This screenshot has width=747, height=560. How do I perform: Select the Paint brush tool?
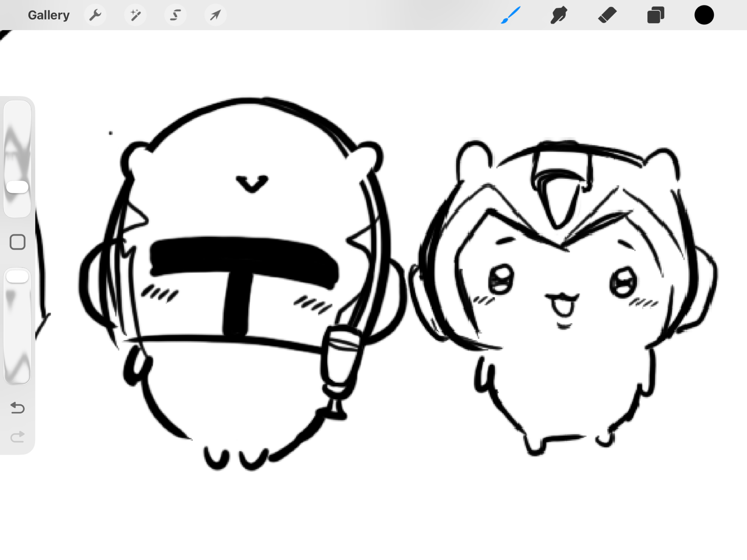coord(511,15)
